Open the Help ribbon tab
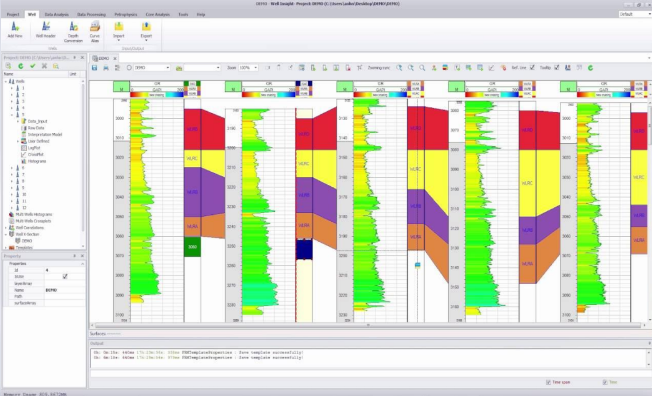The width and height of the screenshot is (652, 396). pos(201,14)
